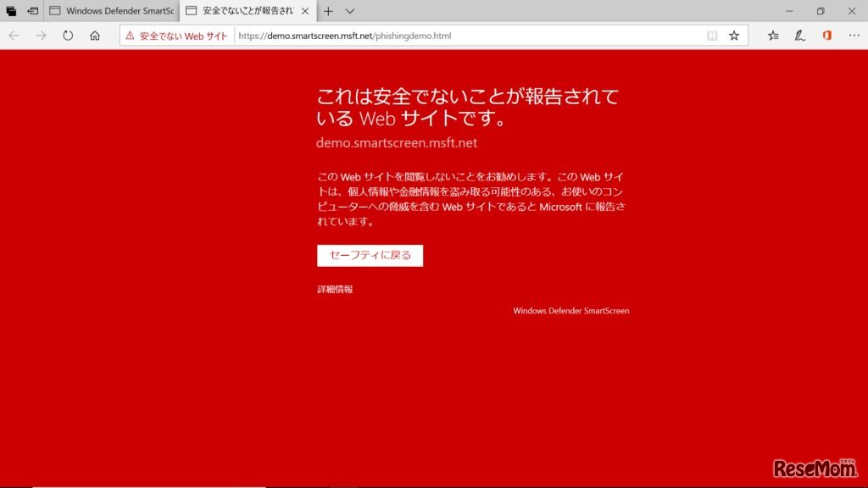Open the tab actions dropdown chevron
Screen dimensions: 868x488
[350, 11]
